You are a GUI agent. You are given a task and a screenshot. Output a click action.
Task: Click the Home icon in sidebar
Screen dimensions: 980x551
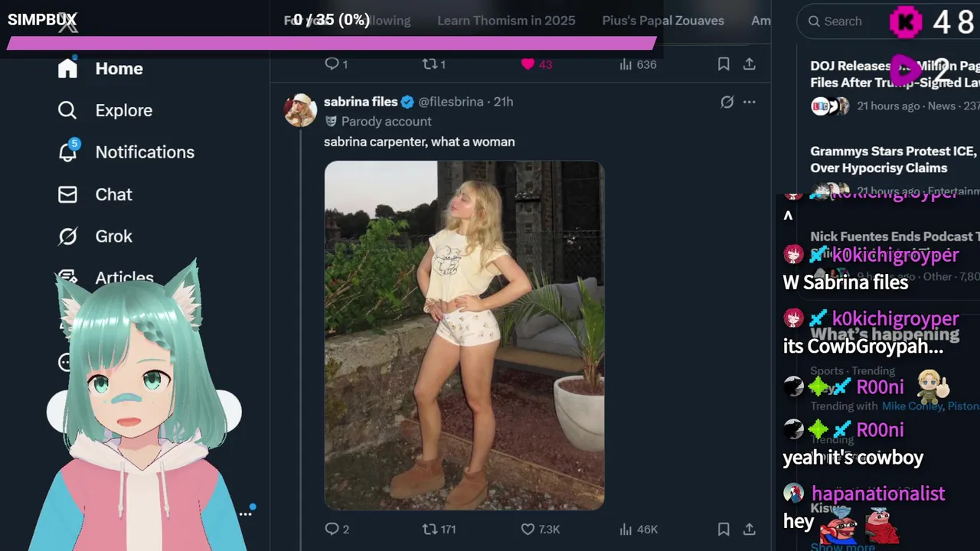(x=67, y=68)
